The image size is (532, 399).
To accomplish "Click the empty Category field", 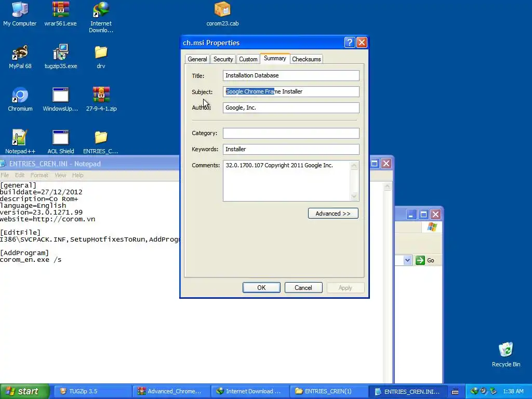I will (x=291, y=133).
